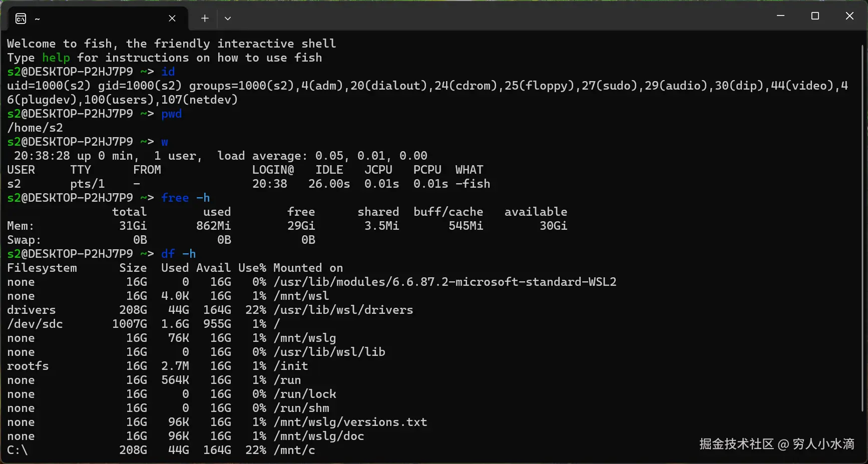Click the empty title bar area beside the tabs
Image resolution: width=868 pixels, height=464 pixels.
[501, 16]
